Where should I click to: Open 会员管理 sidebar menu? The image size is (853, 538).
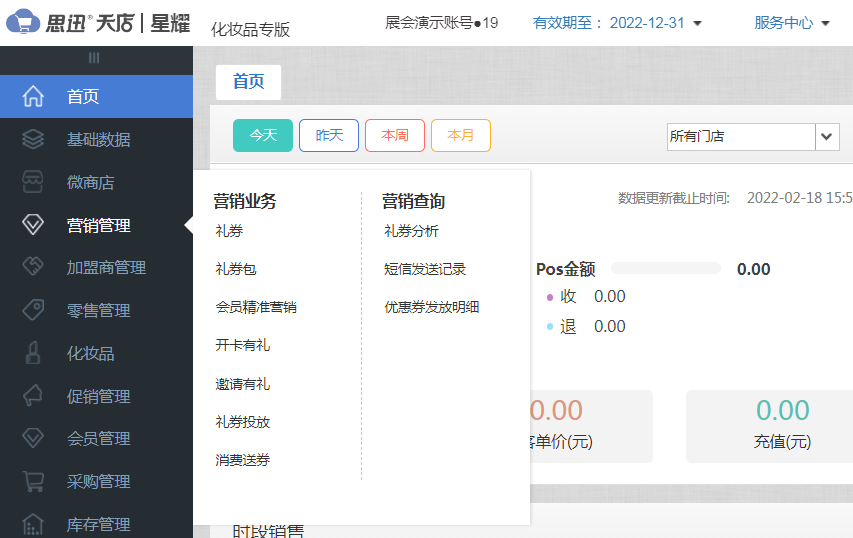pyautogui.click(x=96, y=438)
